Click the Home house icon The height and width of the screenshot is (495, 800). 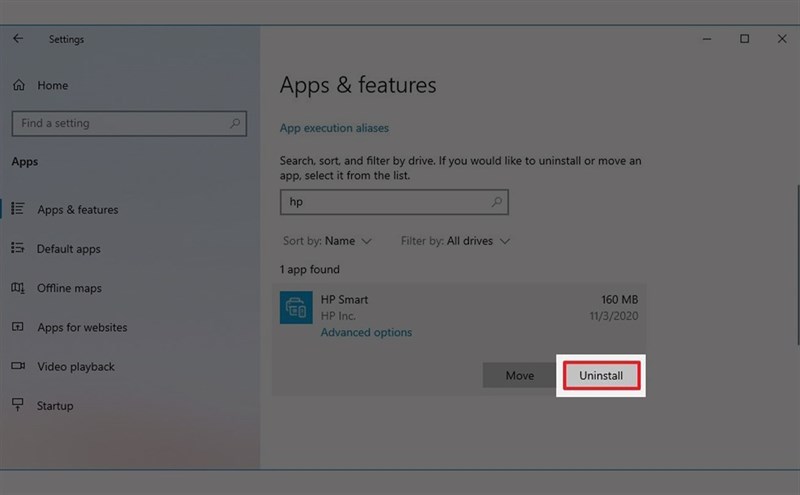click(19, 85)
